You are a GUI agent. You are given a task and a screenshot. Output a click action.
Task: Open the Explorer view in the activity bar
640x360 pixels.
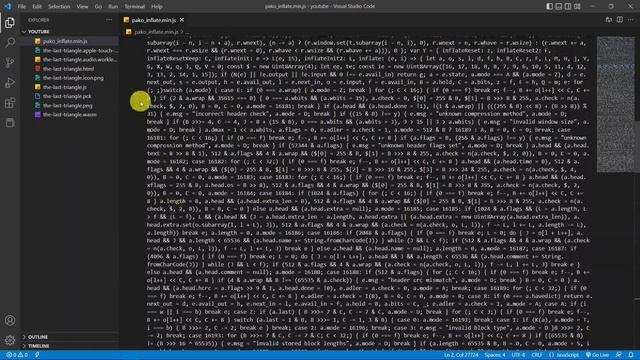(10, 22)
